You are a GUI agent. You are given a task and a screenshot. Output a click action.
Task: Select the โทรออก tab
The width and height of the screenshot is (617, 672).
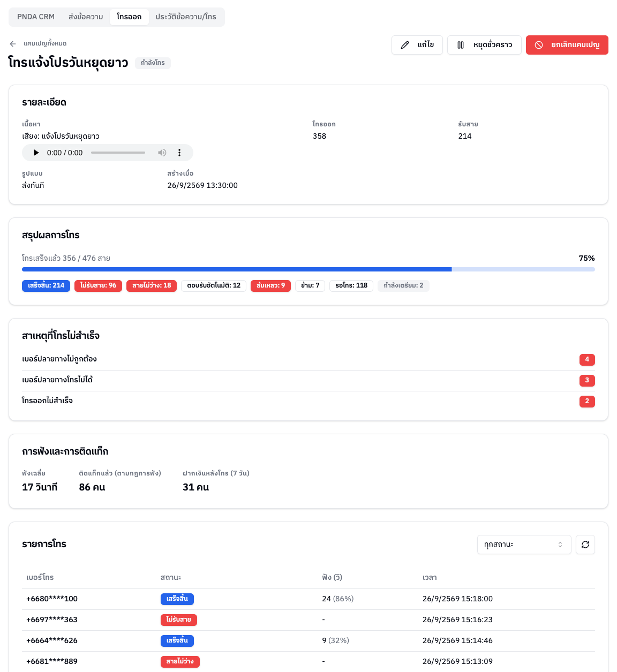coord(129,17)
